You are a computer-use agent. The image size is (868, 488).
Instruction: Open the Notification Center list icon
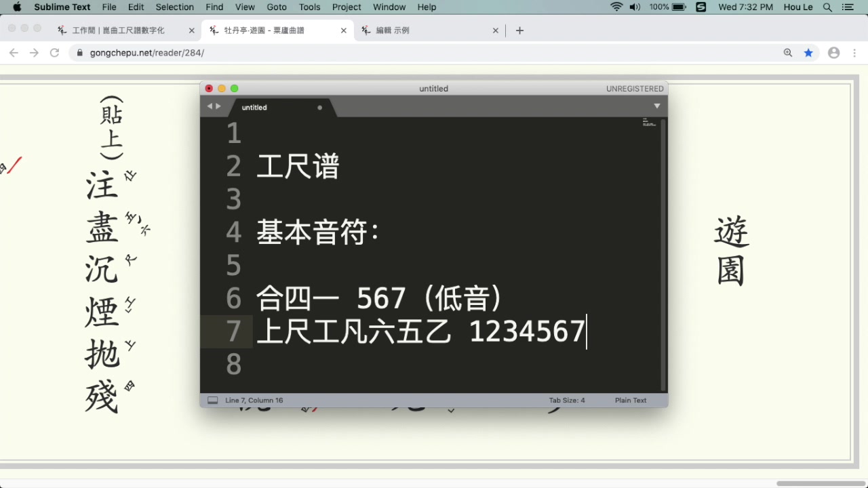848,7
